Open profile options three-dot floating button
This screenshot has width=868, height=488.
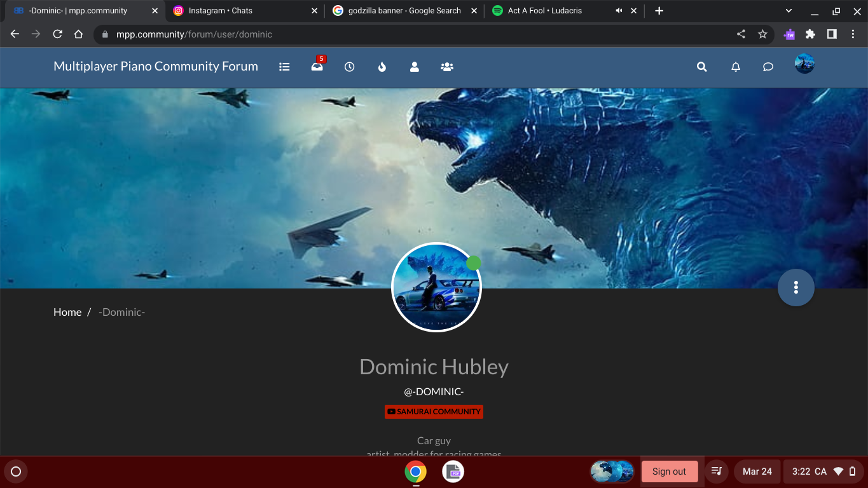tap(796, 287)
